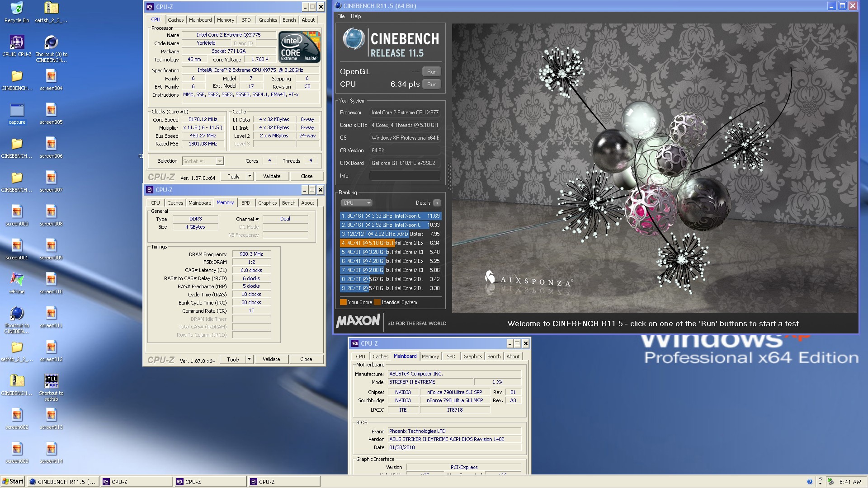Open screen004 image file icon
The width and height of the screenshot is (868, 488).
(x=51, y=80)
